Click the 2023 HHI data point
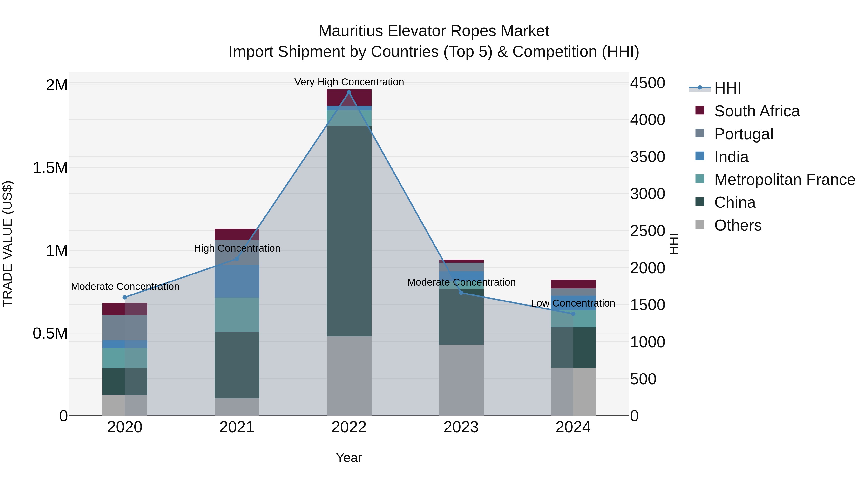 461,293
